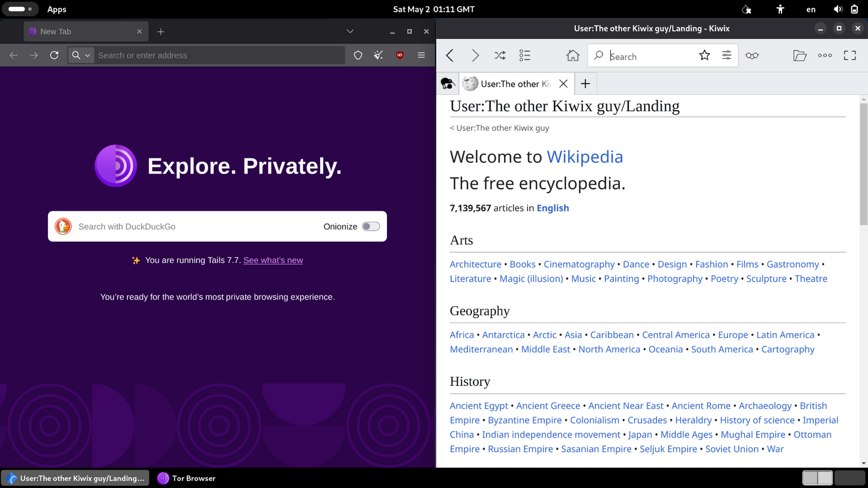The image size is (868, 488).
Task: Select the New Tab tab
Action: tap(86, 31)
